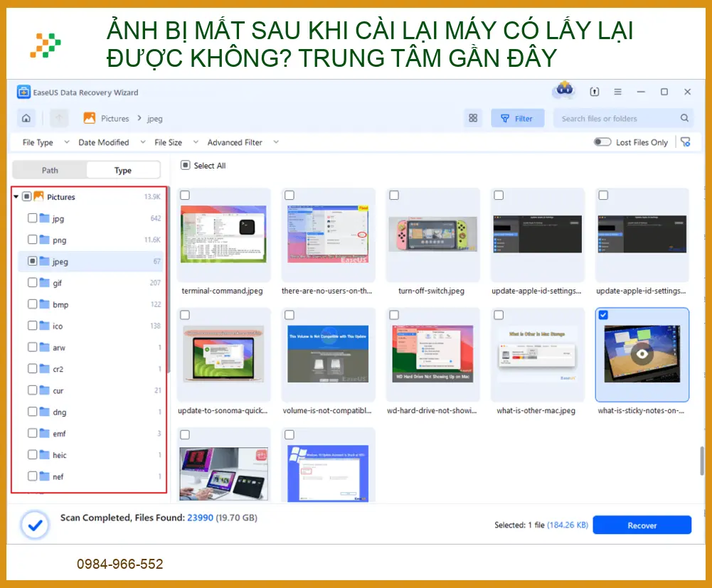Click the Pictures breadcrumb icon
The width and height of the screenshot is (712, 588).
(x=90, y=118)
